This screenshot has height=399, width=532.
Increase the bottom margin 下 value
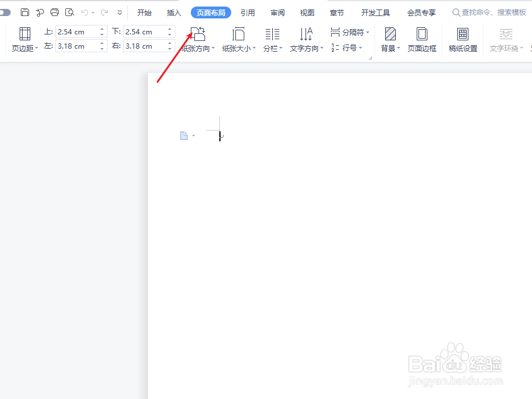click(169, 29)
